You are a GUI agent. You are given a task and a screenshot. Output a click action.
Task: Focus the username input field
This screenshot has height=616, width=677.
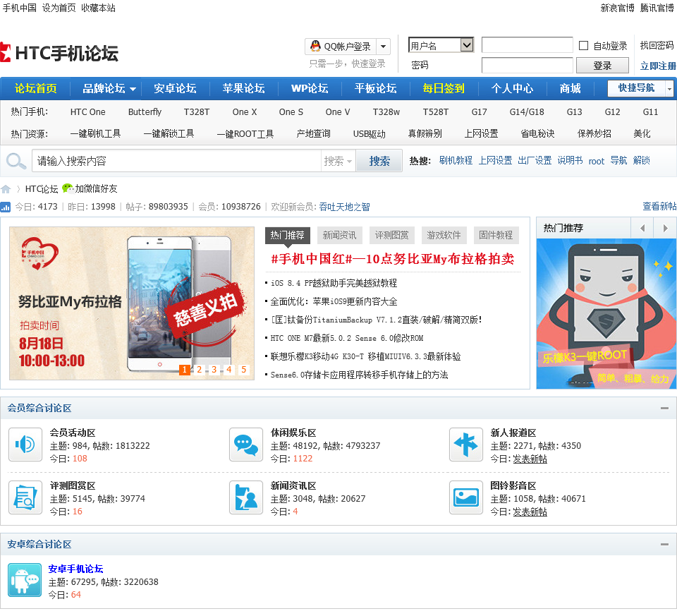pos(527,45)
